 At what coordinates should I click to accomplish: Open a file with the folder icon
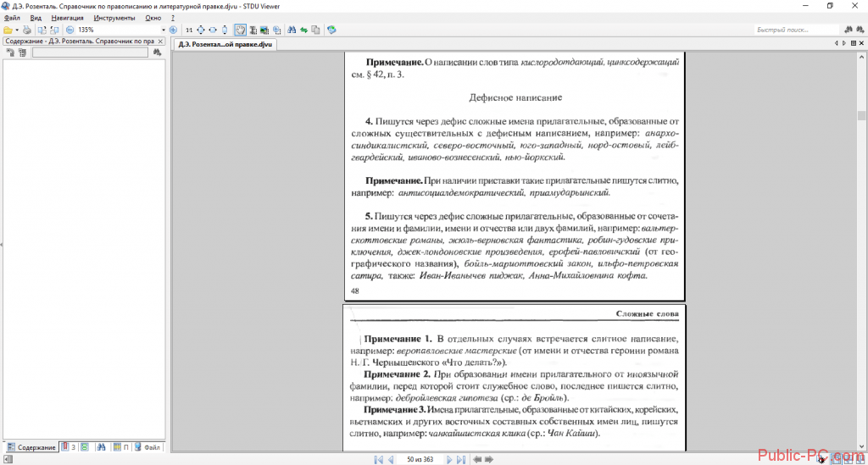click(x=8, y=30)
